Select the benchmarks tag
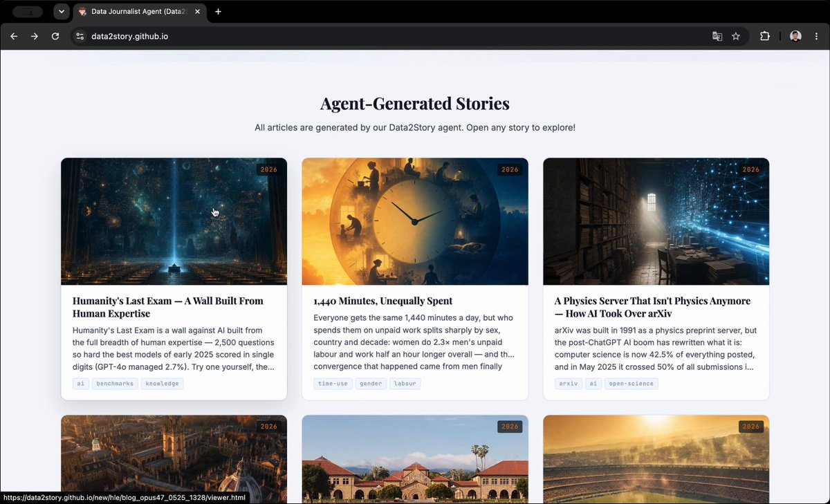Viewport: 830px width, 504px height. pos(116,384)
